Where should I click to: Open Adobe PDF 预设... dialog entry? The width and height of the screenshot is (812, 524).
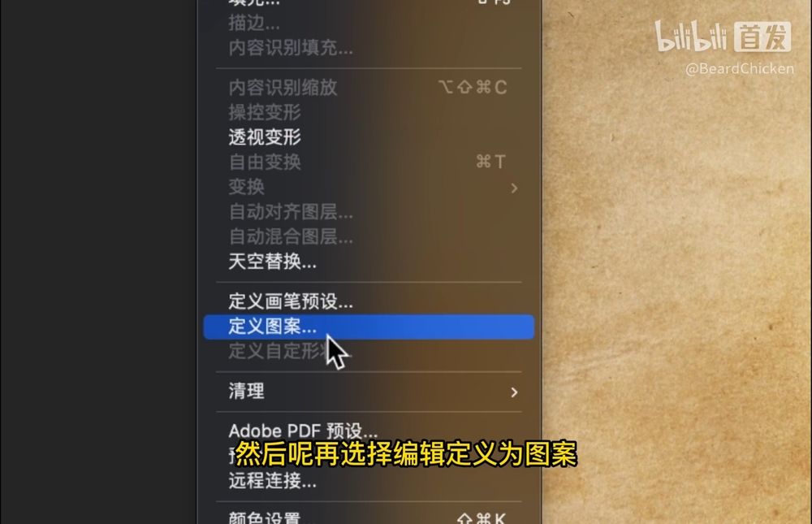click(x=369, y=431)
